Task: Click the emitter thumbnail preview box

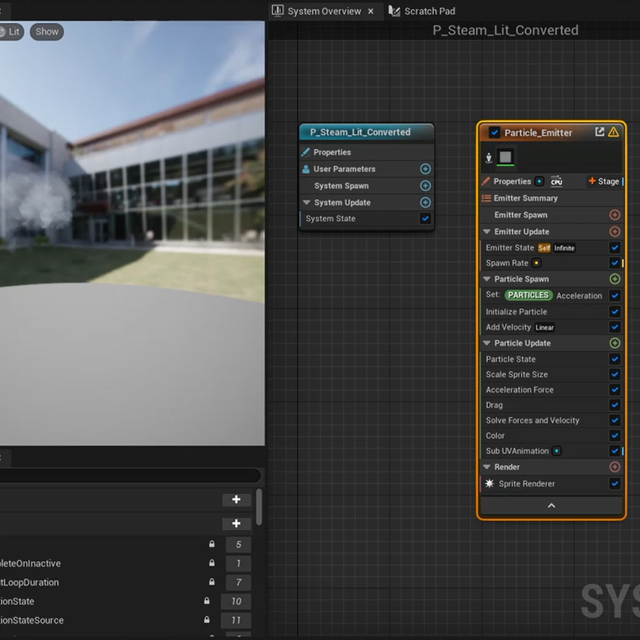Action: [x=505, y=157]
